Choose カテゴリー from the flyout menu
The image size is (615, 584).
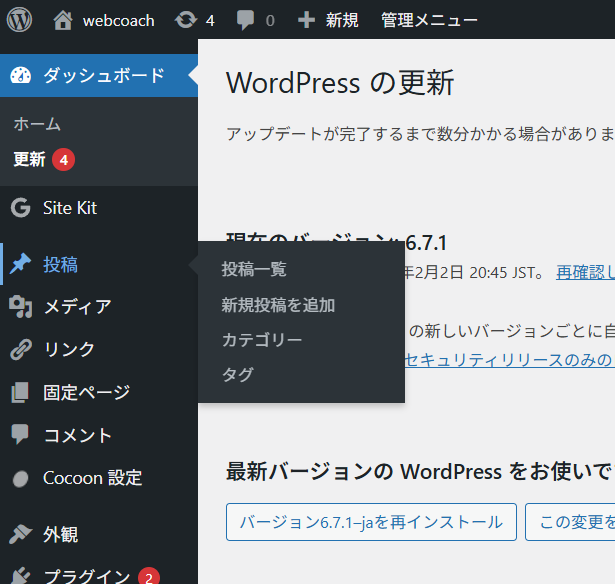tap(262, 340)
